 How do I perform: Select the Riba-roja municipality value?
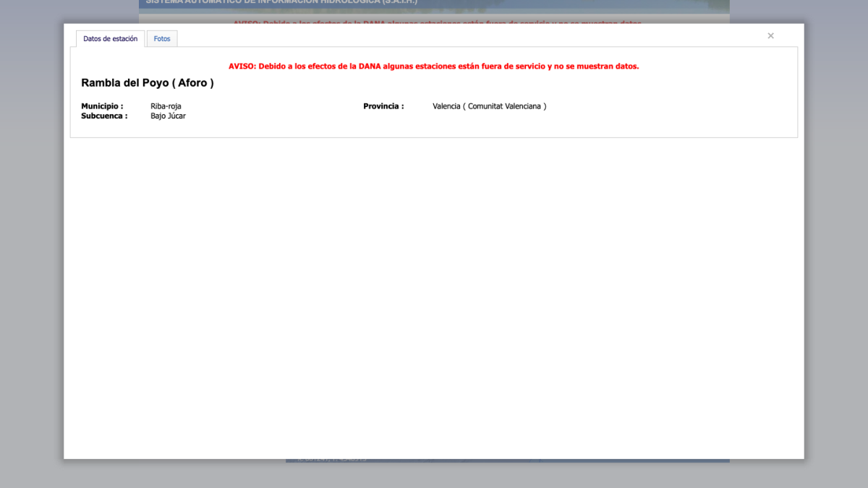point(166,106)
